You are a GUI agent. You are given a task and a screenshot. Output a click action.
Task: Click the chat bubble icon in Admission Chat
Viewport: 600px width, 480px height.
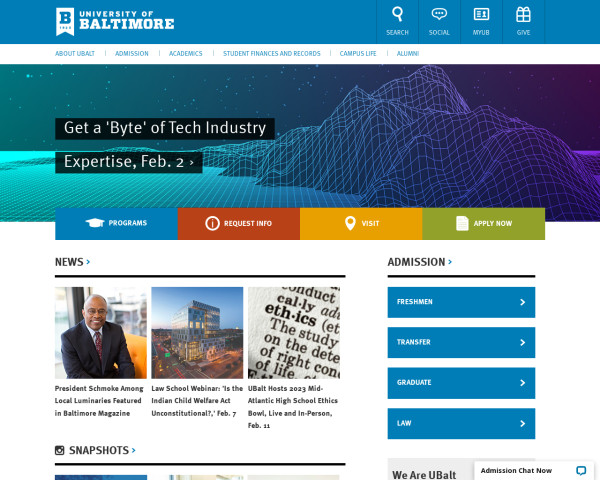pos(581,470)
